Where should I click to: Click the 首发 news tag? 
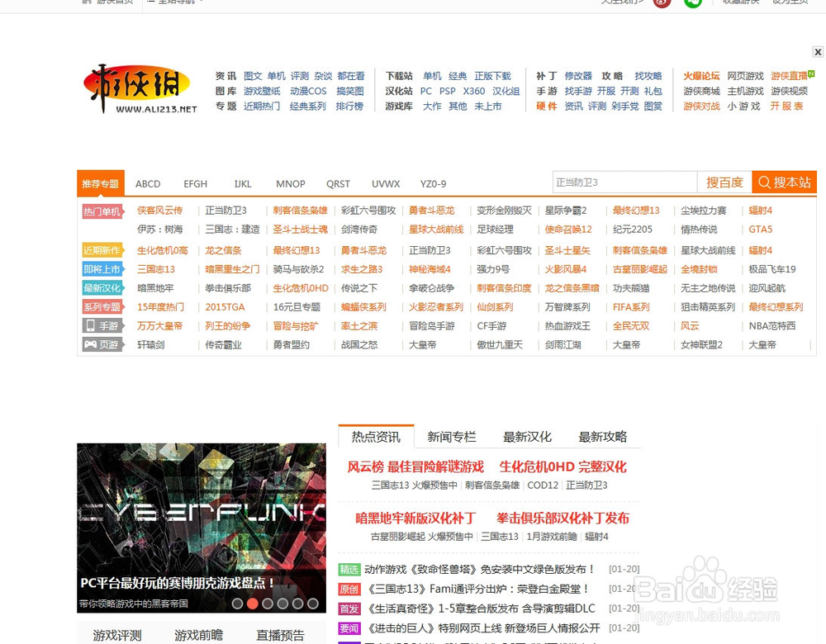pyautogui.click(x=349, y=608)
